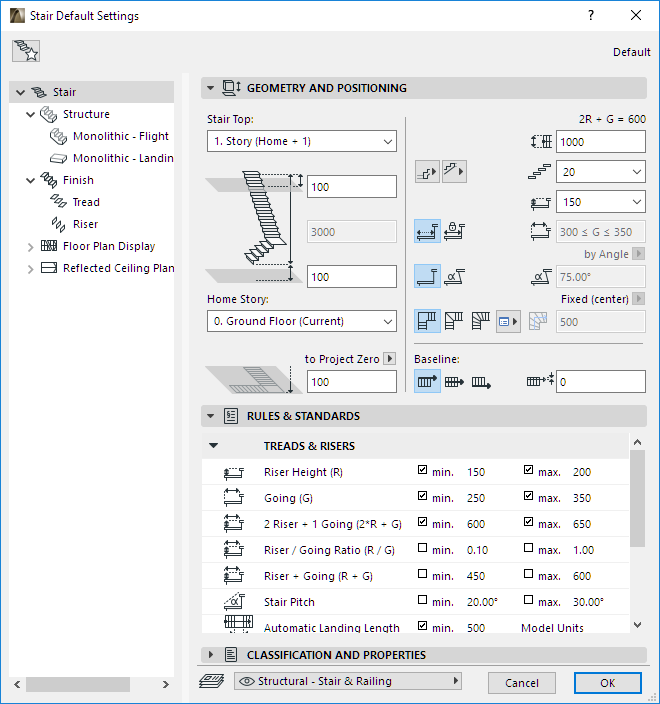This screenshot has height=704, width=660.
Task: Collapse the Geometry and Positioning panel
Action: [210, 88]
